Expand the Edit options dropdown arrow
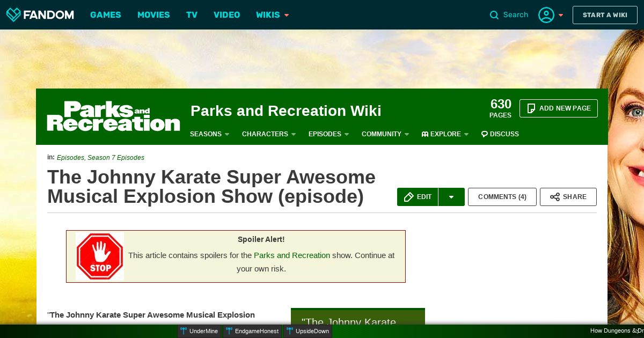Viewport: 644px width, 338px height. point(451,197)
